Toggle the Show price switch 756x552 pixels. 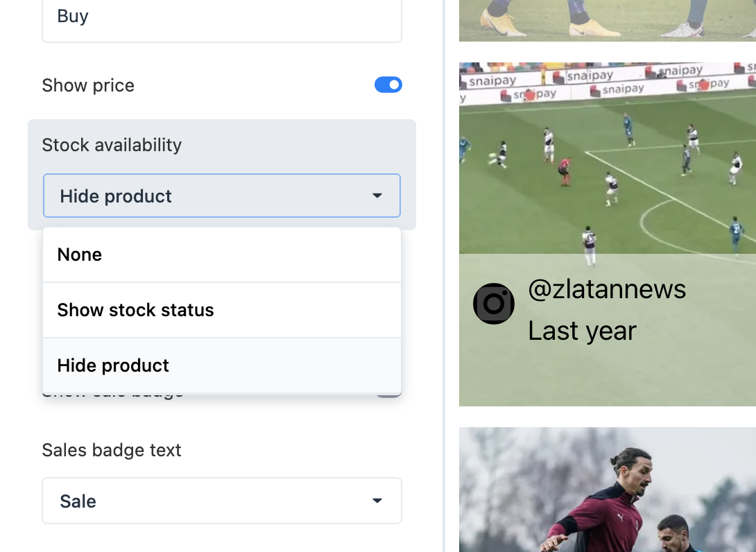pos(388,85)
